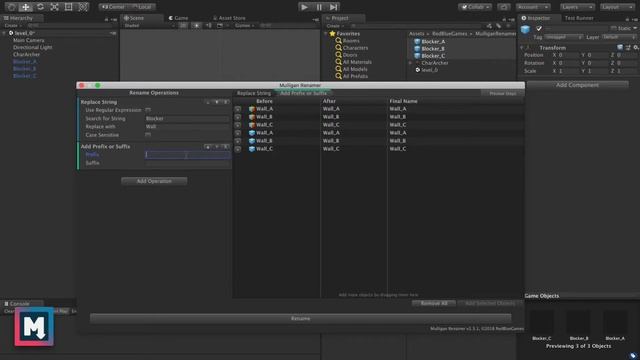The width and height of the screenshot is (640, 360).
Task: Toggle Case Sensitive checkbox
Action: pos(148,135)
